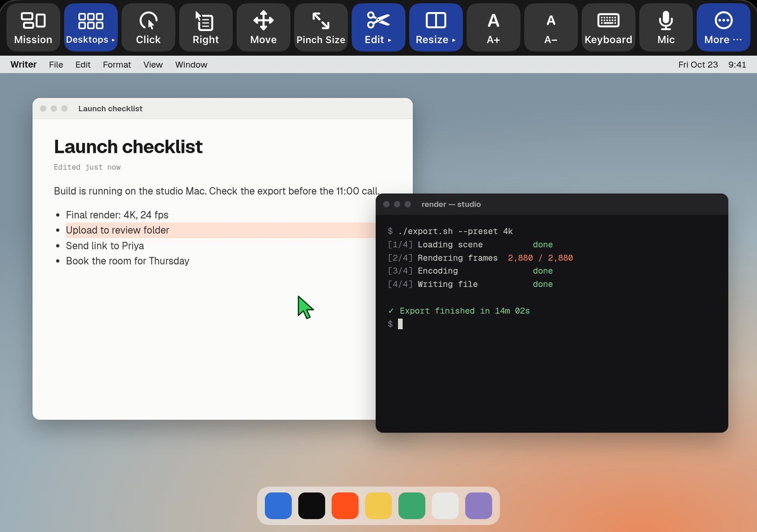Open the Format menu
Image resolution: width=757 pixels, height=532 pixels.
click(x=117, y=64)
